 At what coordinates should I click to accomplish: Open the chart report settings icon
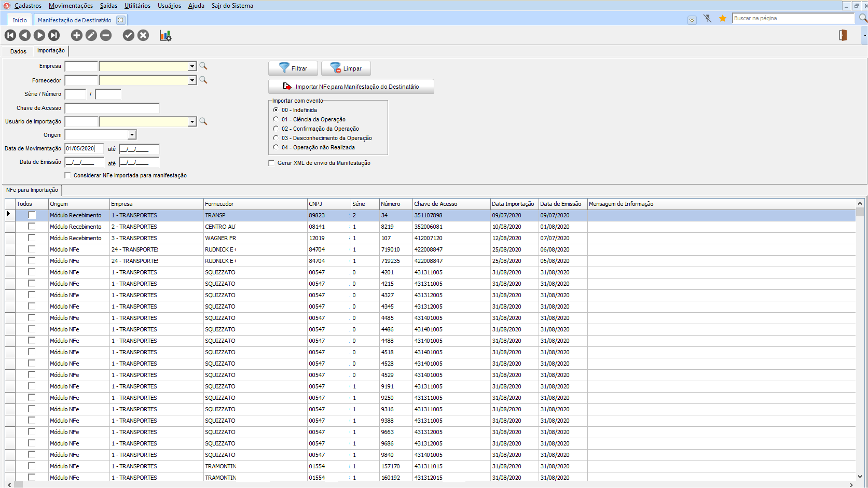click(166, 35)
